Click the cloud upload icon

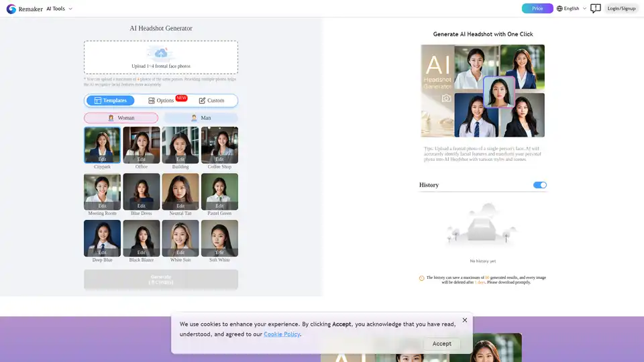coord(161,53)
